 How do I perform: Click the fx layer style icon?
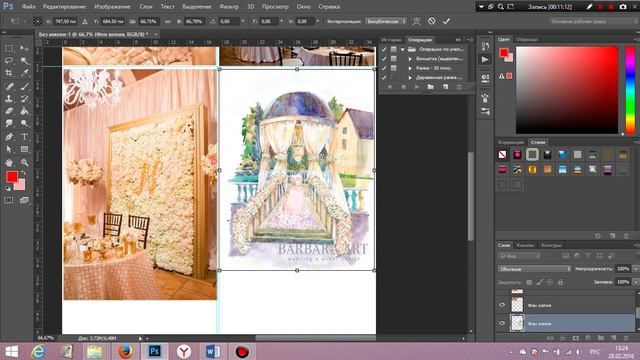pos(562,338)
